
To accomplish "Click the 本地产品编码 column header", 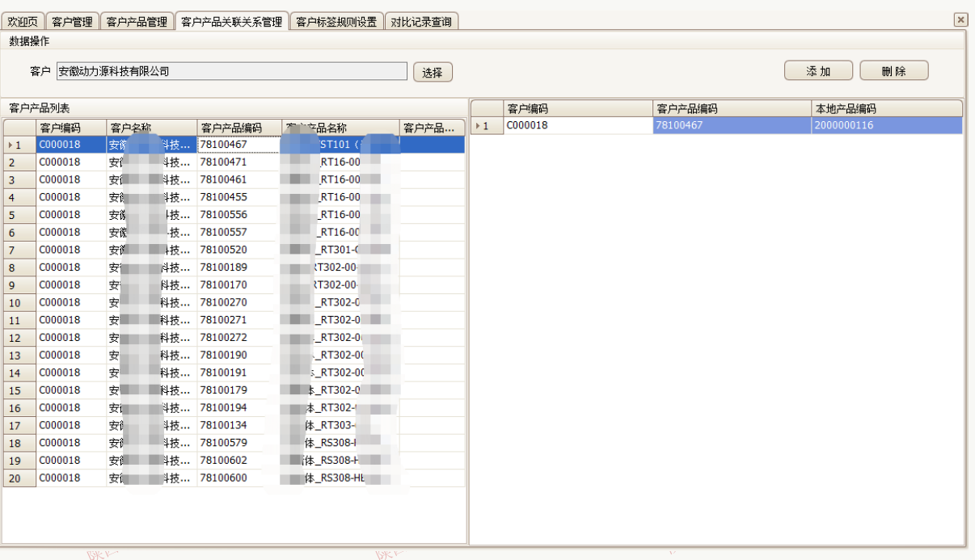I will [x=886, y=108].
